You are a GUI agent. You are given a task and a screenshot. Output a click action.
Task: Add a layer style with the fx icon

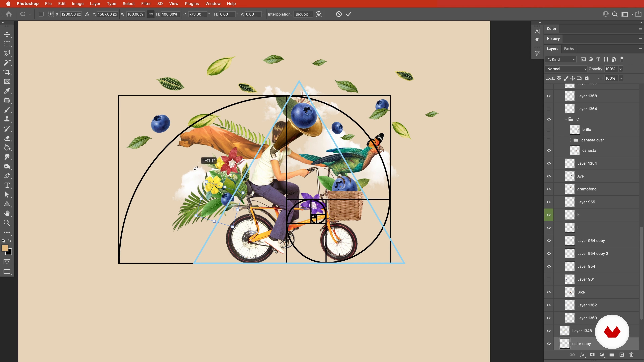[x=582, y=355]
